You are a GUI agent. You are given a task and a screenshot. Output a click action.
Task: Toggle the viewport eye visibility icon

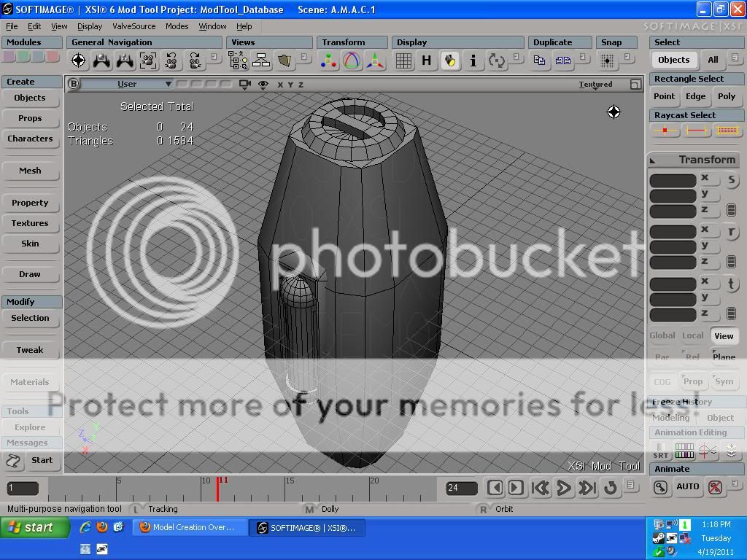coord(263,85)
